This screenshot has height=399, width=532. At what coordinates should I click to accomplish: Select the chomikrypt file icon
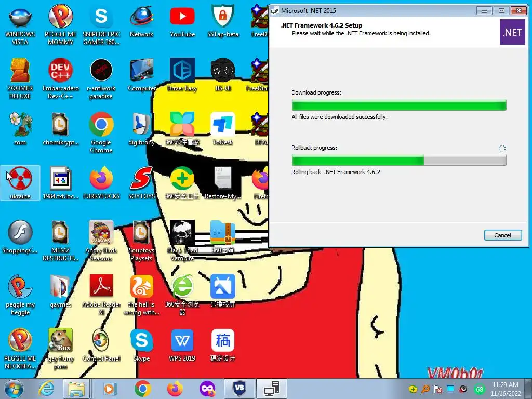tap(60, 129)
